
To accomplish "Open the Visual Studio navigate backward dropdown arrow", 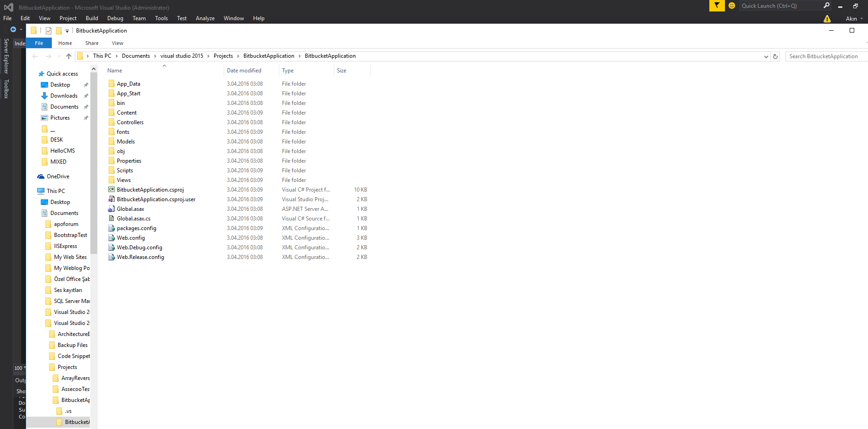I will coord(21,29).
